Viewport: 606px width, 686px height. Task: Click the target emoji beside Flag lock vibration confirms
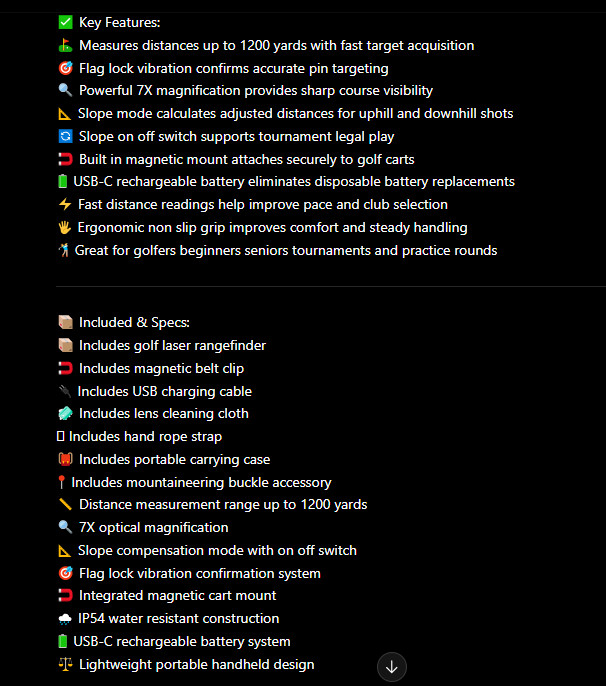(x=66, y=68)
